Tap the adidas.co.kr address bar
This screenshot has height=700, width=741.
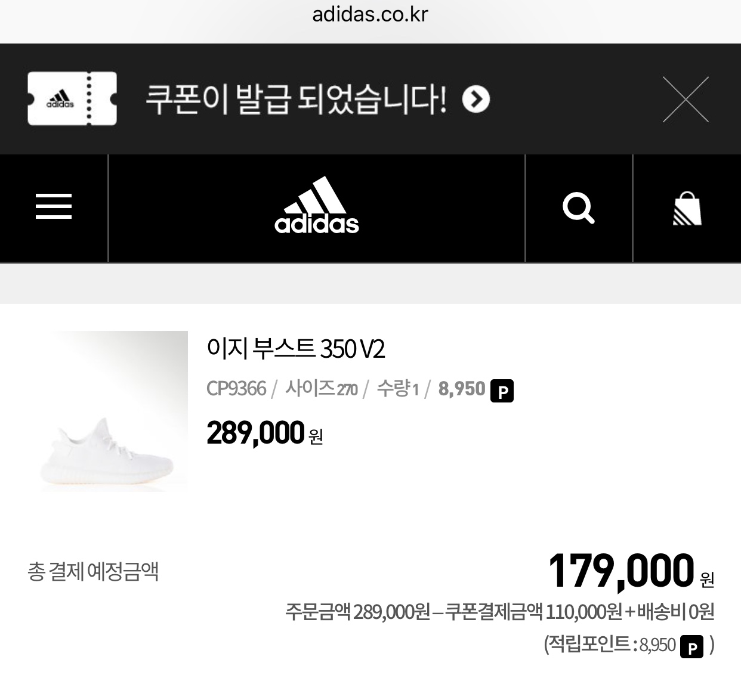(370, 14)
